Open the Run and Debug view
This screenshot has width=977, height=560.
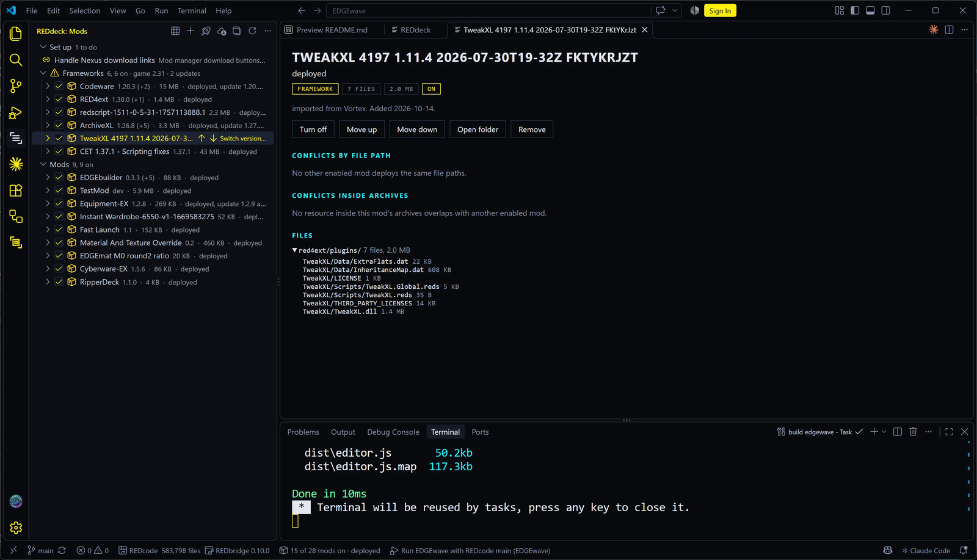click(x=16, y=112)
